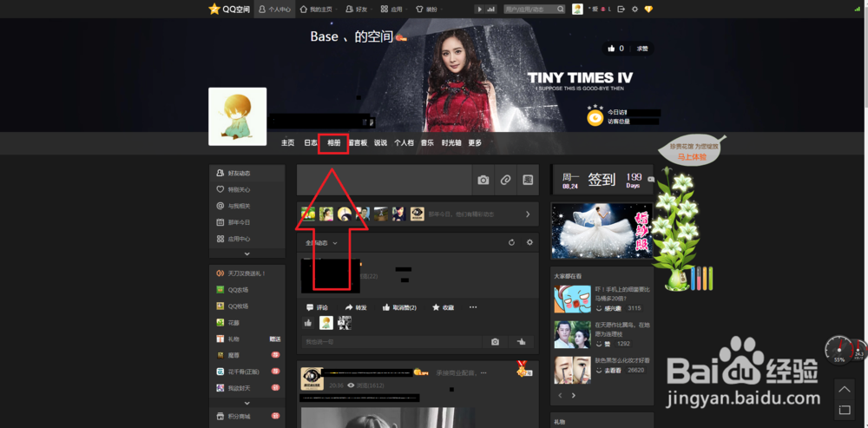Open the 音乐 tab

[427, 143]
